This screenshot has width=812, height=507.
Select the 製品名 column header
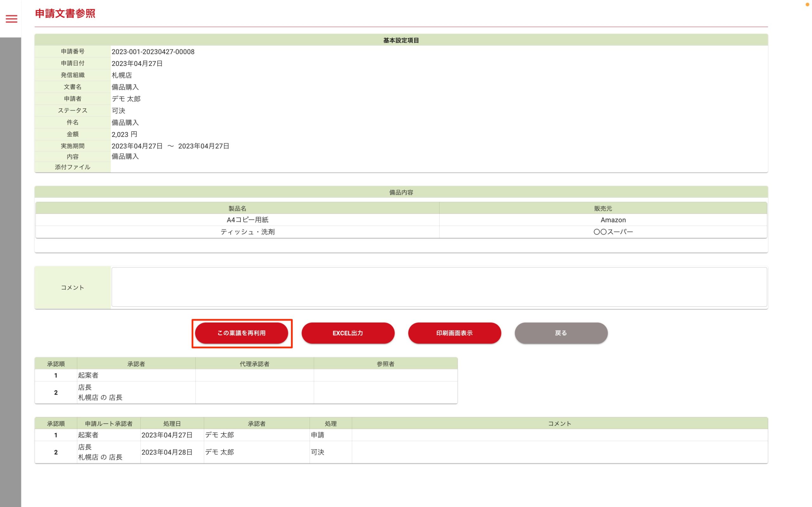237,208
